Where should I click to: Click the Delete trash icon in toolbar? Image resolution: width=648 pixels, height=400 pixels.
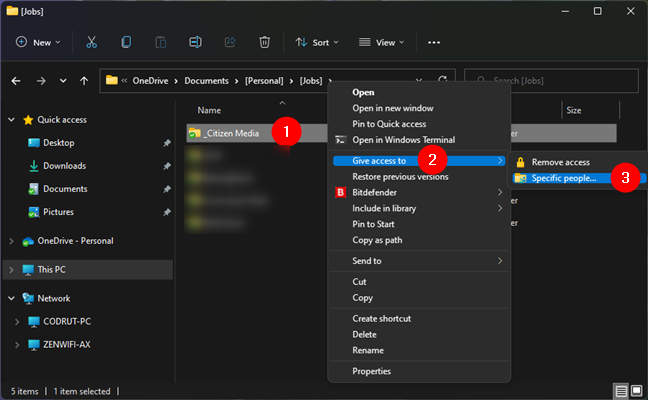[264, 42]
